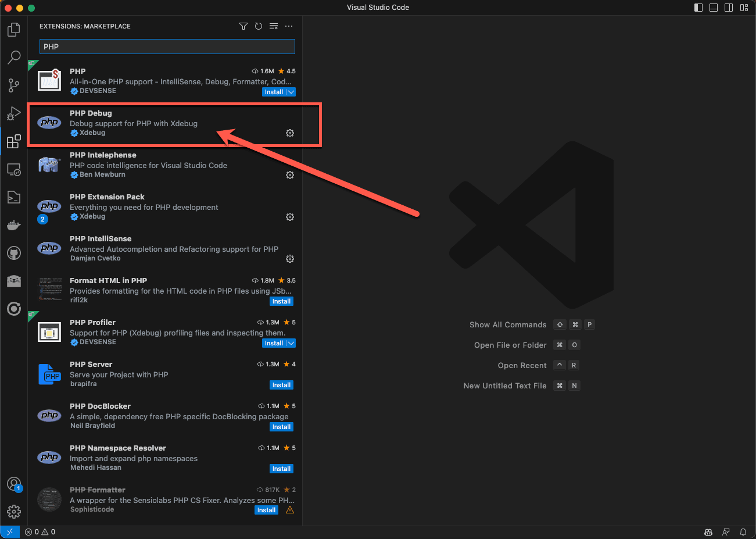756x539 pixels.
Task: Open the Explorer view in activity bar
Action: [14, 30]
